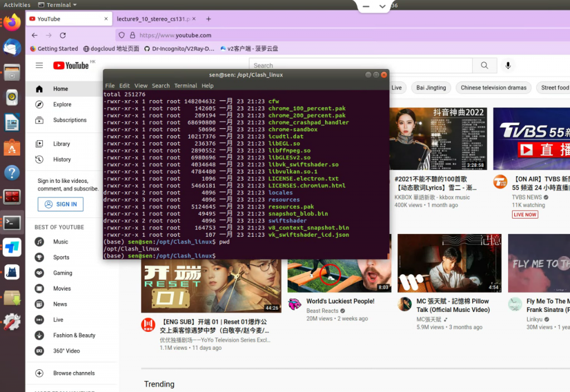
Task: Select the Street food filter chip
Action: [x=554, y=88]
